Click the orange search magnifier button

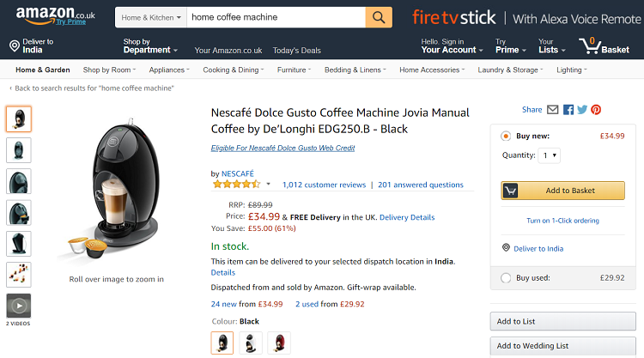(379, 17)
